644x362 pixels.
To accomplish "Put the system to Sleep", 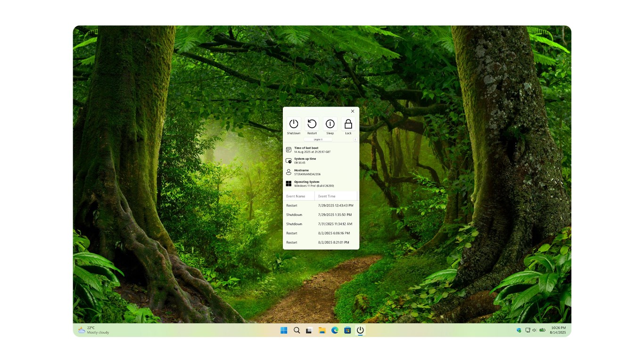I will (330, 124).
